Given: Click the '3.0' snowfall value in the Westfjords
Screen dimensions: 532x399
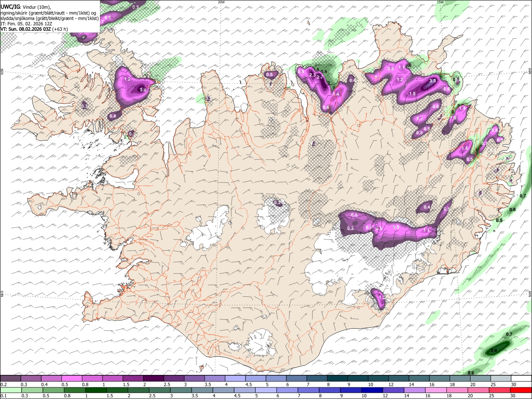Looking at the screenshot, I should click(143, 89).
